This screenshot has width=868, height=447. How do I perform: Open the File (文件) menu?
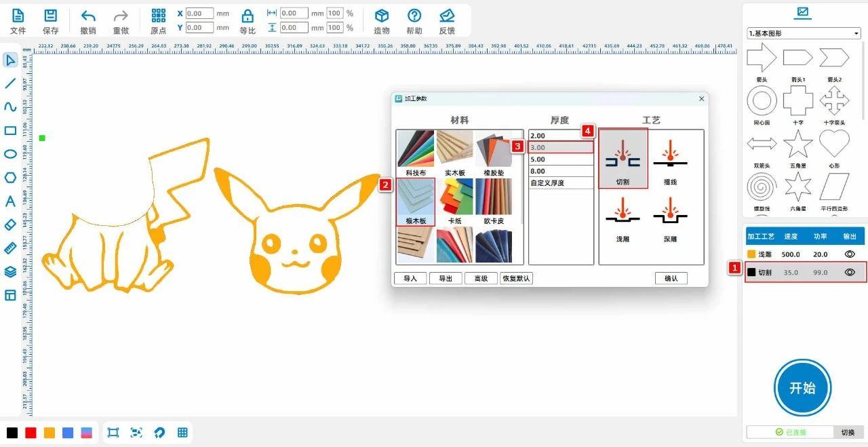(18, 16)
